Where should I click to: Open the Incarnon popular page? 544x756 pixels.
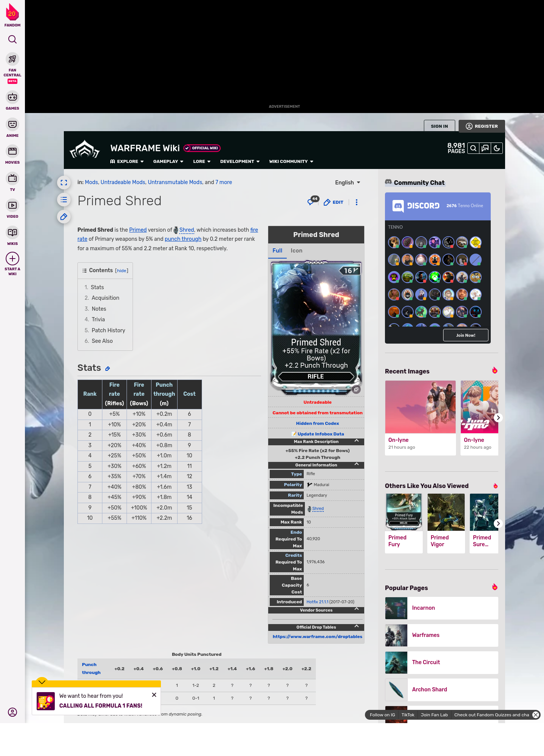pyautogui.click(x=442, y=608)
